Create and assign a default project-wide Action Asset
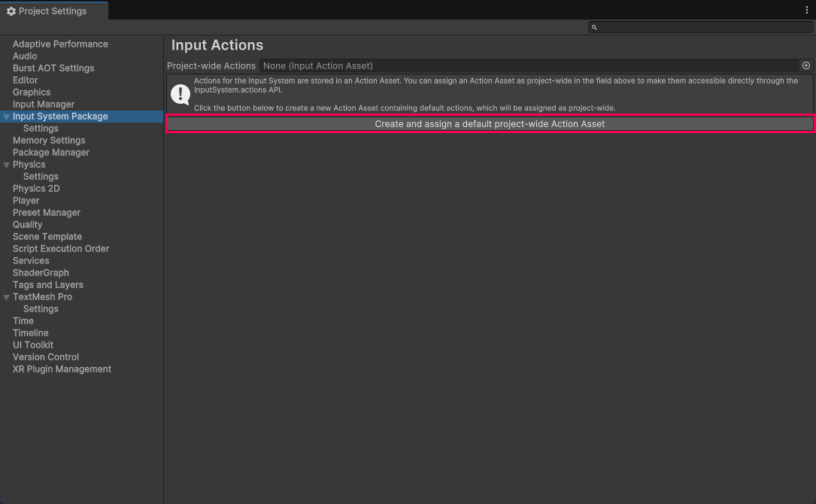 (490, 124)
